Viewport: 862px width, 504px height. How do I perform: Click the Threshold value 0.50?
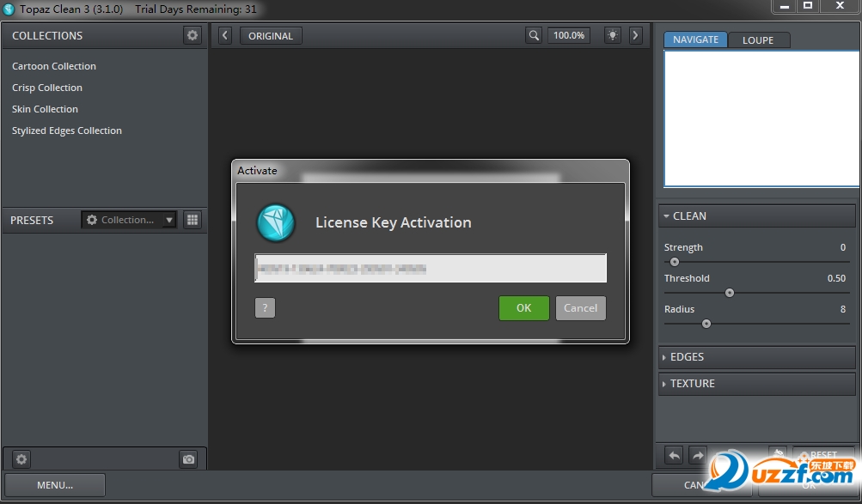(x=837, y=278)
